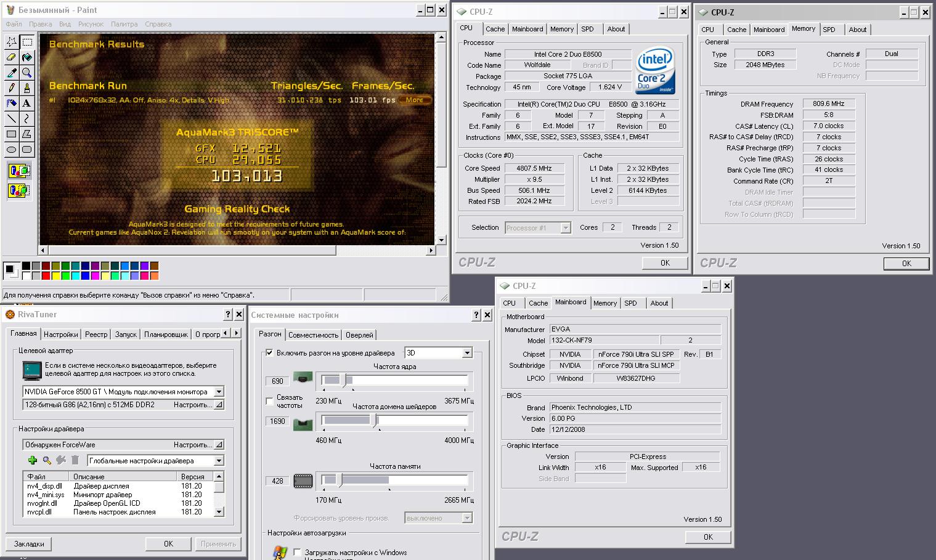Select the Brush tool in Paint
Image resolution: width=936 pixels, height=560 pixels.
tap(27, 88)
